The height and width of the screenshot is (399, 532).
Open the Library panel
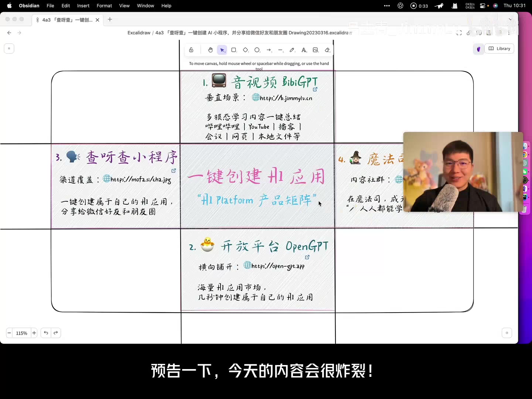[499, 49]
